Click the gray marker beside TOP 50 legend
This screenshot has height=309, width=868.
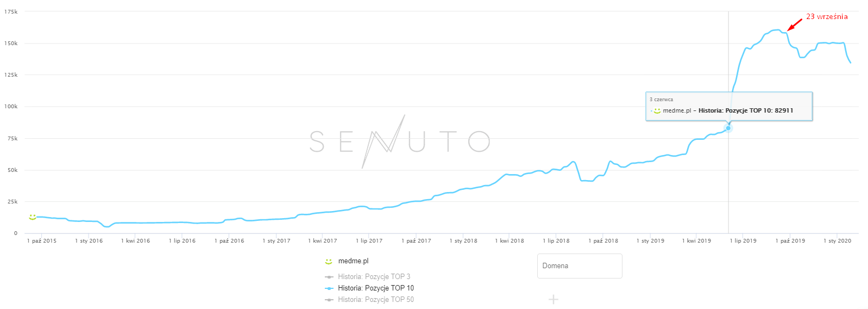pyautogui.click(x=329, y=300)
